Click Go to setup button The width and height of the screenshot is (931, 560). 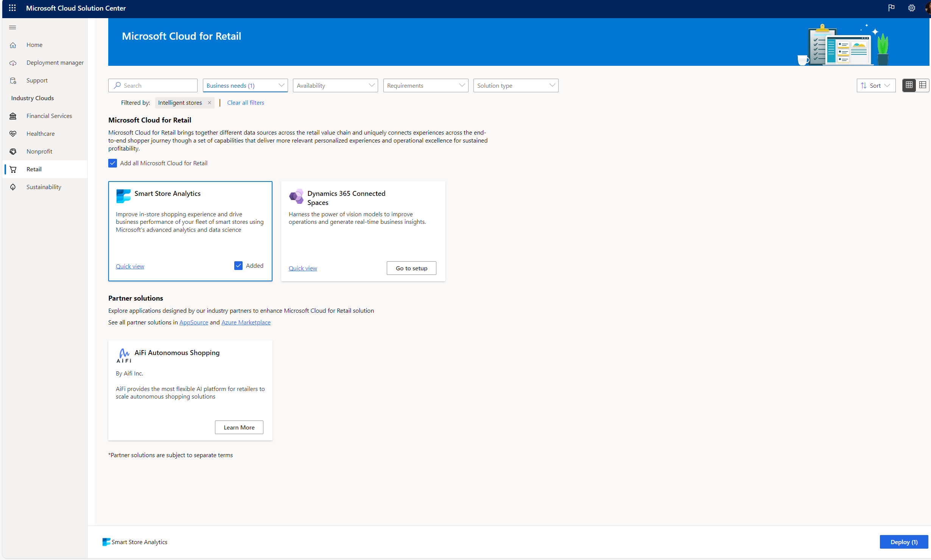(x=411, y=268)
